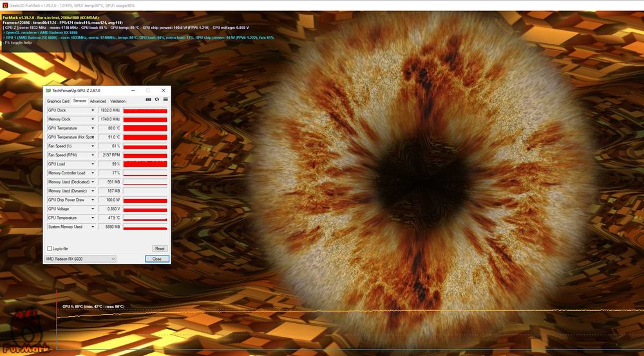Click the Close button in GPU-Z
Screen dimensions: 644x356
click(x=157, y=259)
